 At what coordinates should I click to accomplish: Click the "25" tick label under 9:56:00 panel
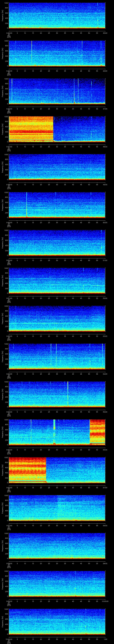(x=49, y=487)
